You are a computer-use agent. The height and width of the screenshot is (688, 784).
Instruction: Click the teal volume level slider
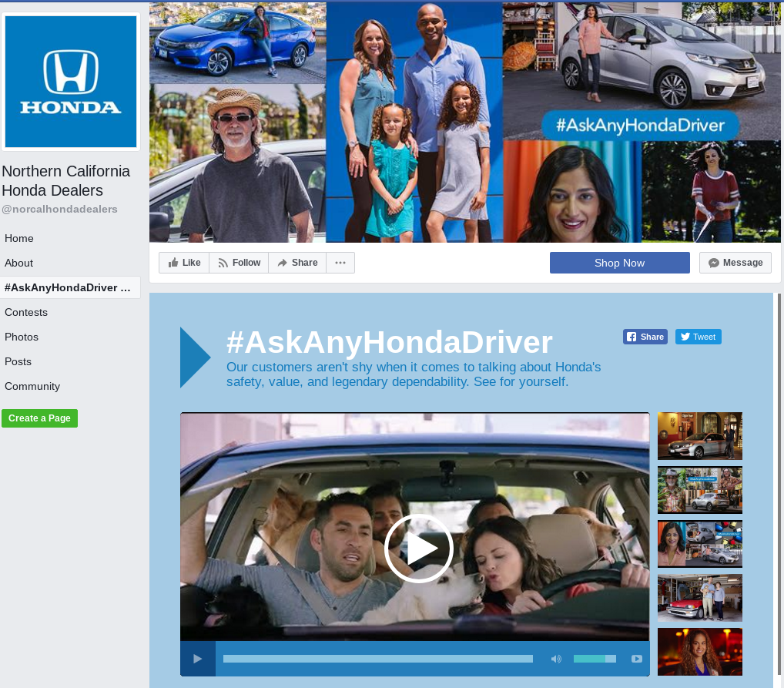595,659
